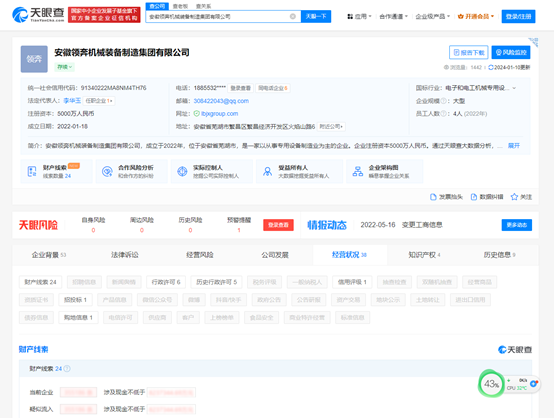The image size is (554, 418).
Task: Click the blue icon on CPU widget
Action: tap(534, 384)
